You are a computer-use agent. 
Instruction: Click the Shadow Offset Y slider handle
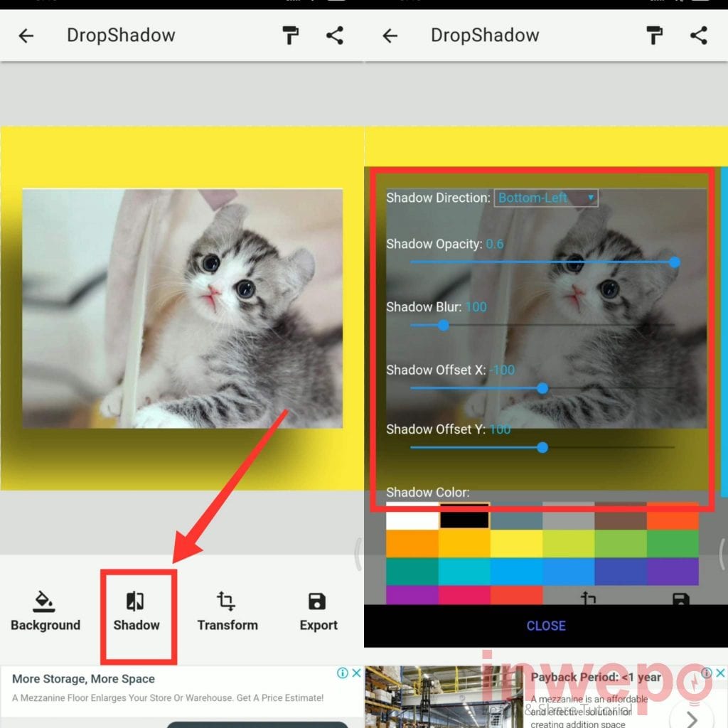tap(542, 448)
